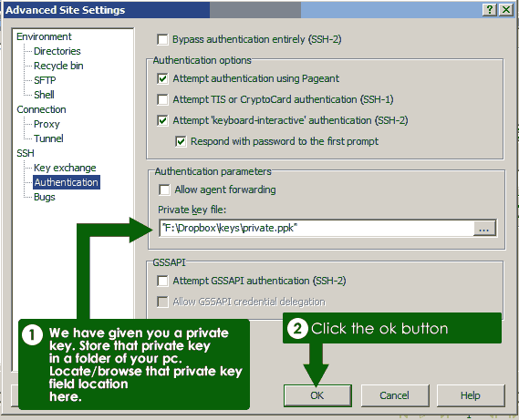Open the Bugs settings page
The height and width of the screenshot is (420, 519).
(x=45, y=197)
